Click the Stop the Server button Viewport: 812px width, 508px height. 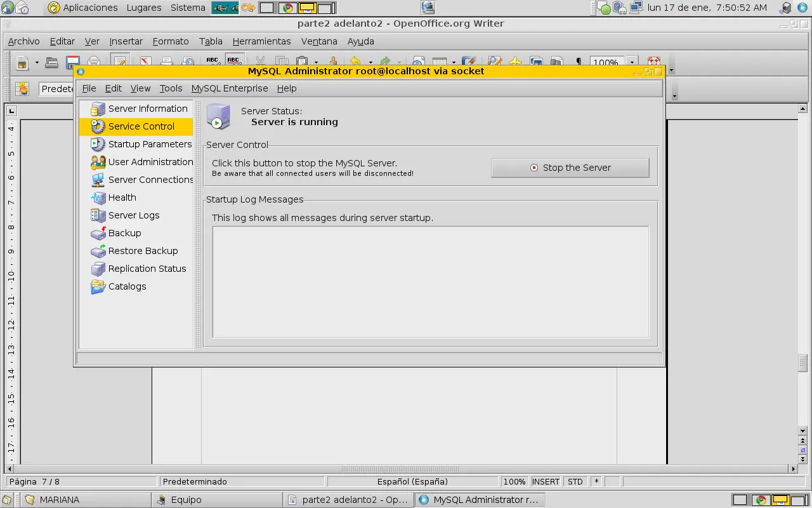pos(570,168)
